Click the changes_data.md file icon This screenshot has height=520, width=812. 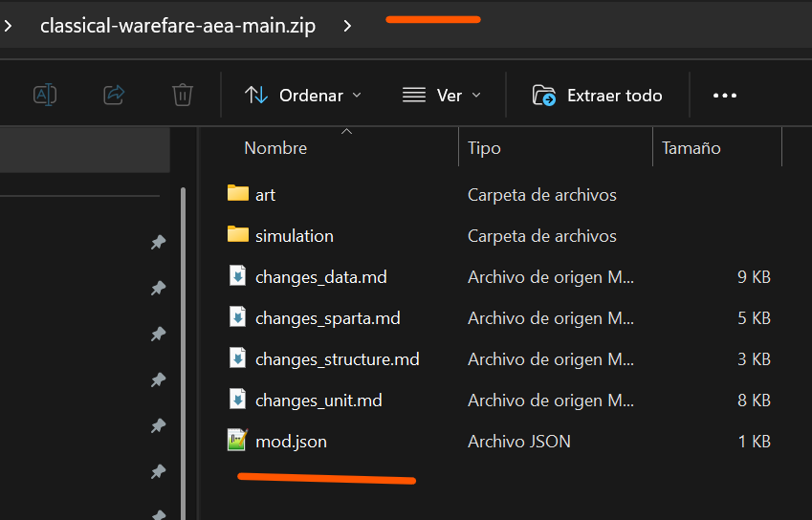click(x=237, y=276)
